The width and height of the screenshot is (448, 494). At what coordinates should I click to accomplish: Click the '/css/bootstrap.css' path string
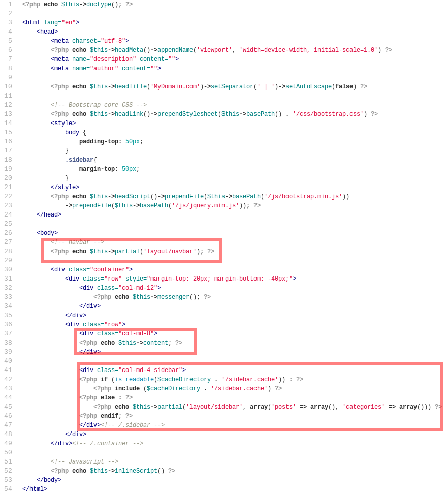pos(328,114)
